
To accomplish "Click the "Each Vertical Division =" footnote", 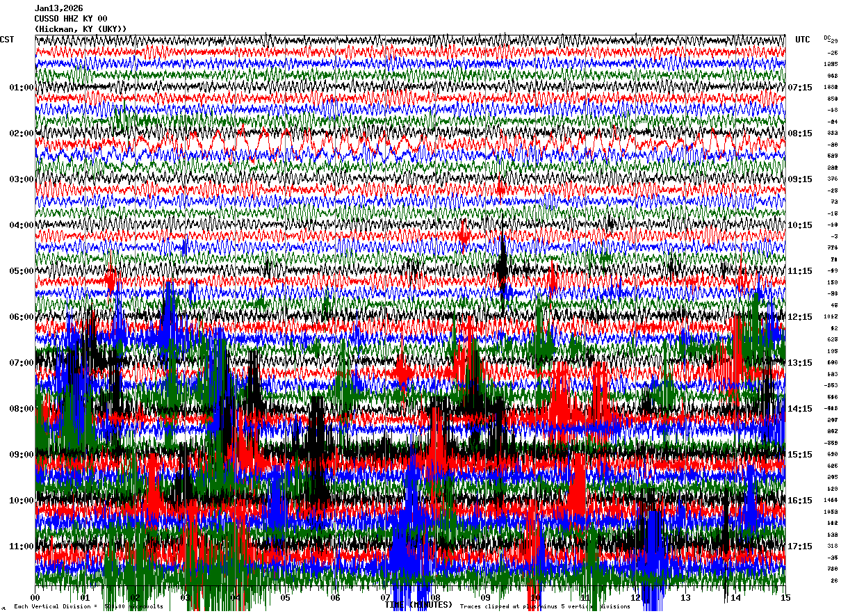I will pos(57,606).
